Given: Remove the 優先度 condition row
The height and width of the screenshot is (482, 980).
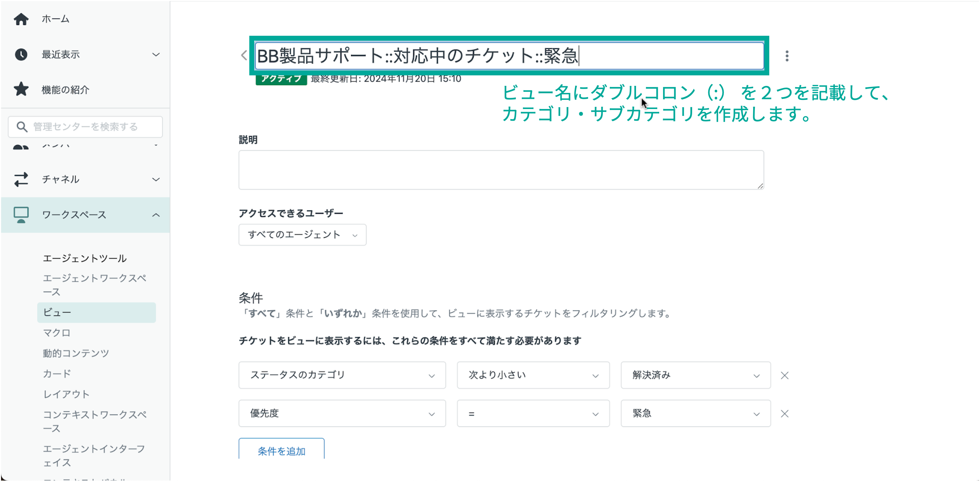Looking at the screenshot, I should (784, 414).
